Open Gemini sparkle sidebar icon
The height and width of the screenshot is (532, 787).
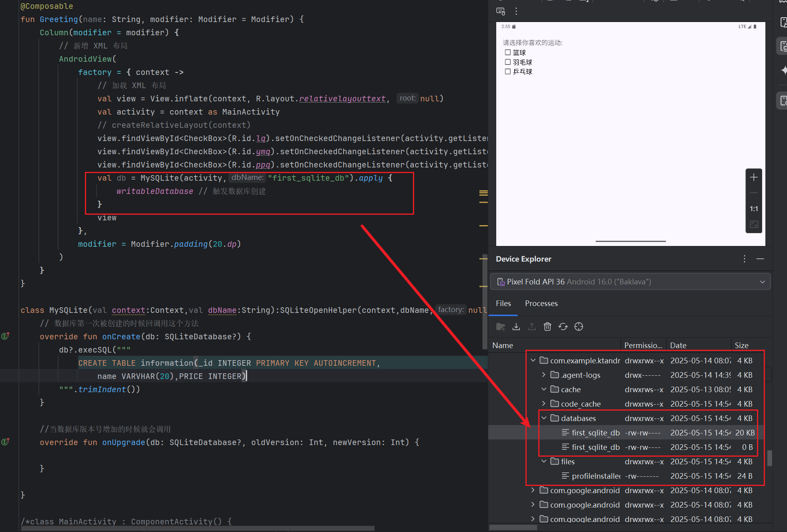pyautogui.click(x=783, y=71)
